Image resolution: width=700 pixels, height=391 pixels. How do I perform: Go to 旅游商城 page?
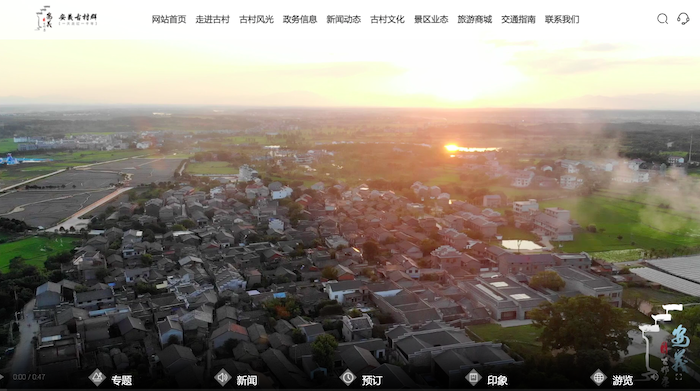pos(475,19)
